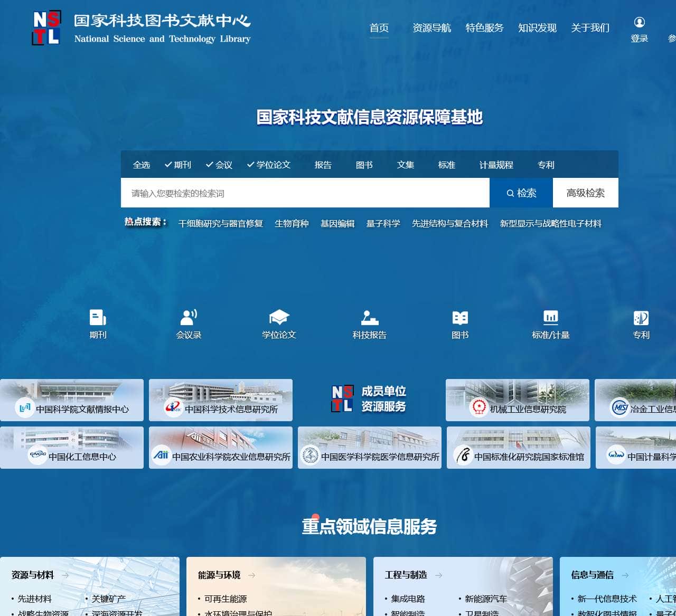This screenshot has height=616, width=676.
Task: Expand the 资源与材料 category arrow
Action: coord(65,575)
